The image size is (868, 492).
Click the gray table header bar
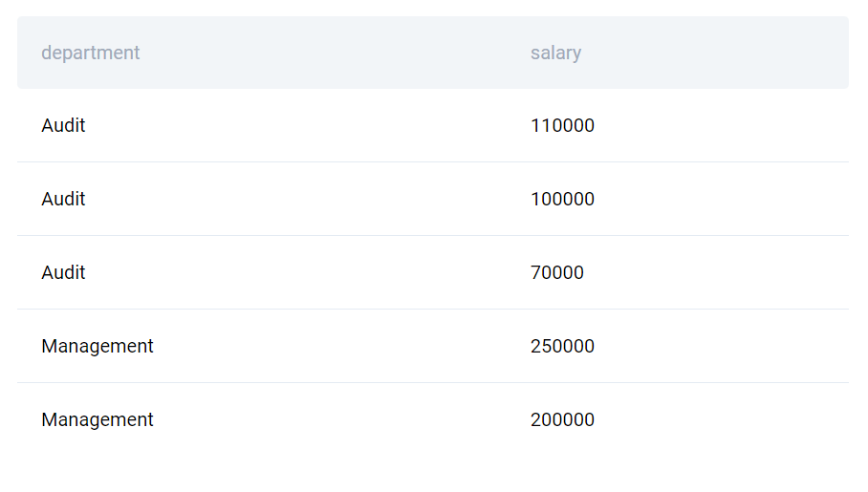point(433,53)
